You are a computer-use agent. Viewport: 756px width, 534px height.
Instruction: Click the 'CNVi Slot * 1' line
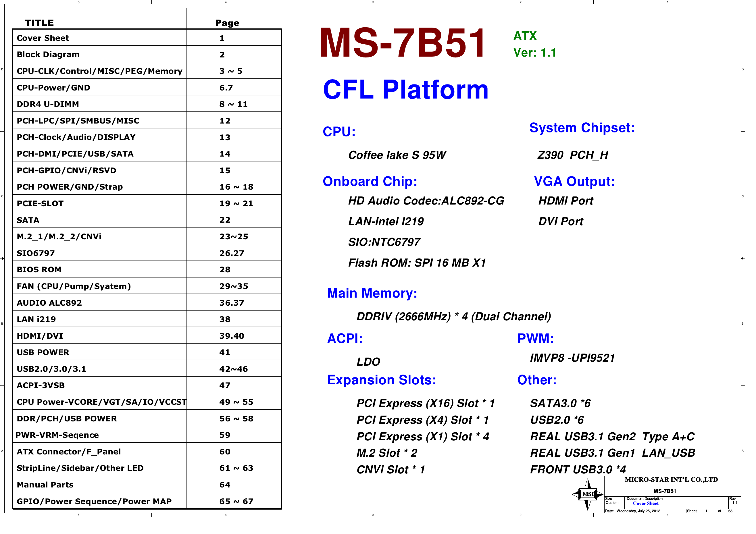coord(390,470)
